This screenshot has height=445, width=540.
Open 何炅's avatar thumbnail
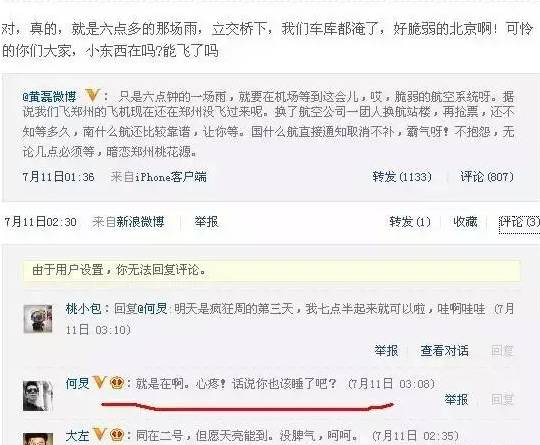pyautogui.click(x=38, y=396)
